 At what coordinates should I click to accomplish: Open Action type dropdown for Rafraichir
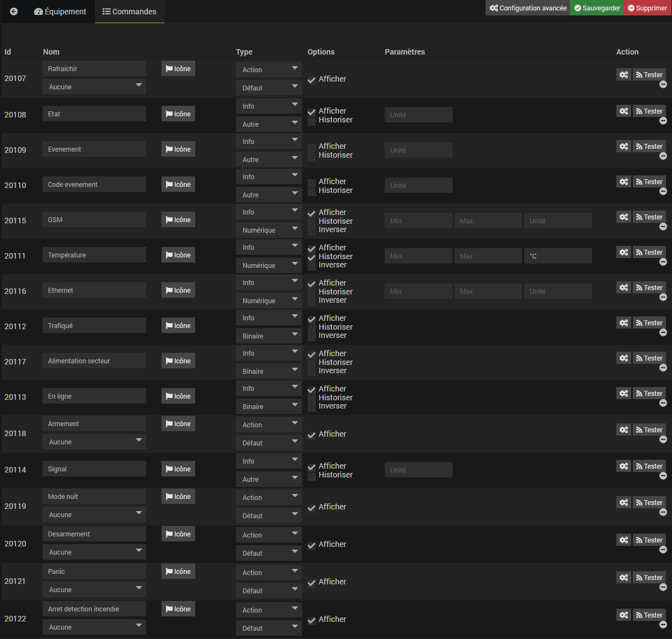[269, 69]
